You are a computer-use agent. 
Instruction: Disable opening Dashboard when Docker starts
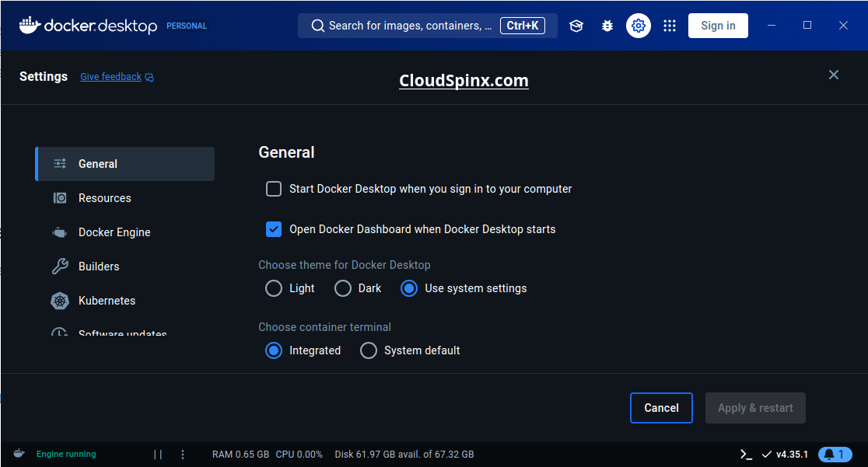point(274,228)
